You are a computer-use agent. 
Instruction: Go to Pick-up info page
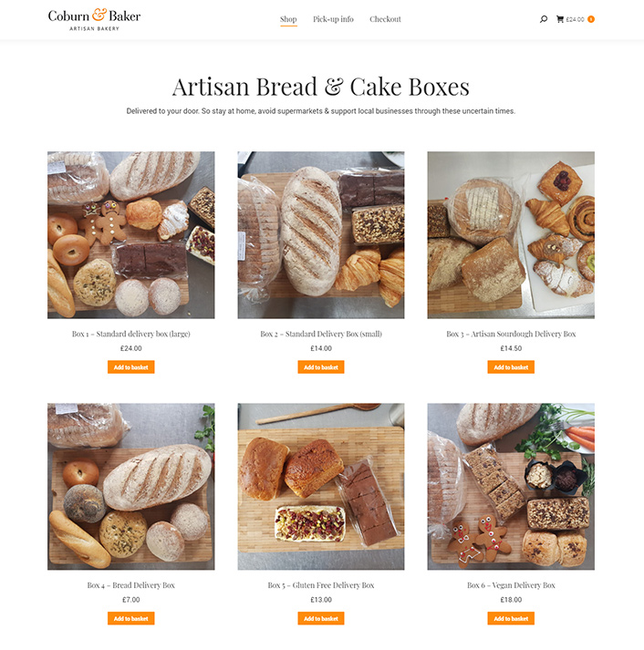click(x=333, y=19)
